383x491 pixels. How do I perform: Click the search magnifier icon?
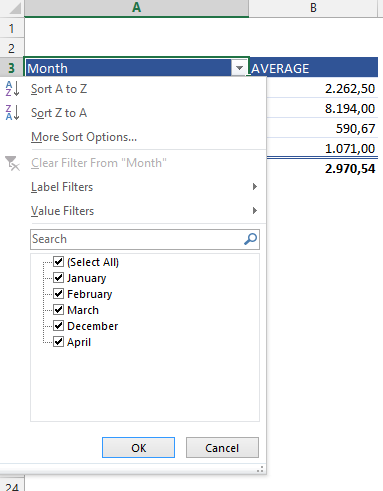tap(250, 239)
